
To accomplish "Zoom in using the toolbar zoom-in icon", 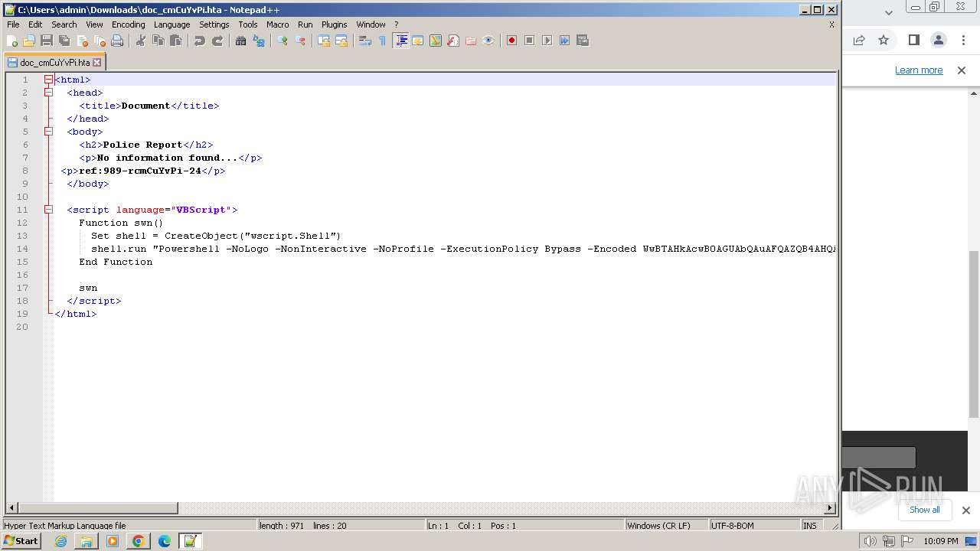I will click(x=283, y=41).
